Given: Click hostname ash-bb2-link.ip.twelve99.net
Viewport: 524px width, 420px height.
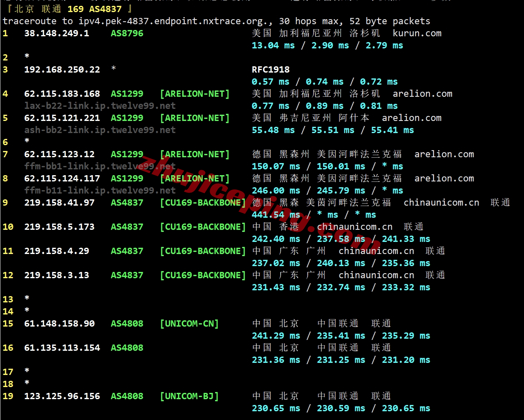Looking at the screenshot, I should pyautogui.click(x=100, y=130).
